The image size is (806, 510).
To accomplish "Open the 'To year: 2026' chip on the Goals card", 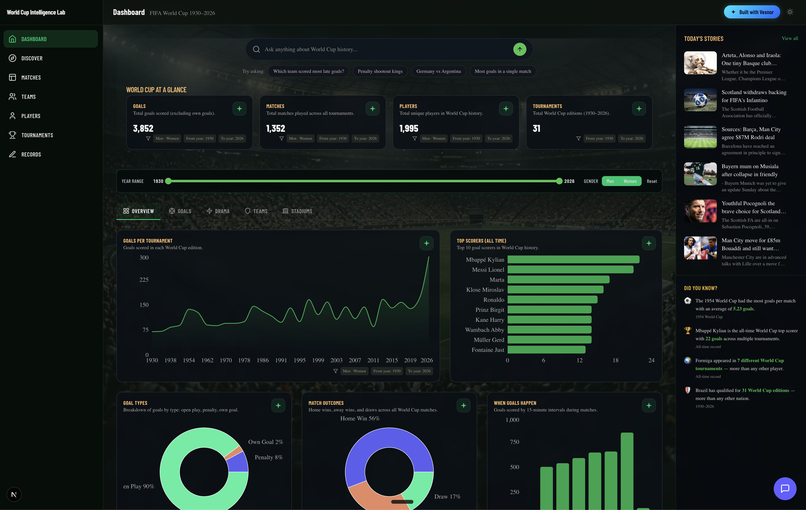I will 232,138.
